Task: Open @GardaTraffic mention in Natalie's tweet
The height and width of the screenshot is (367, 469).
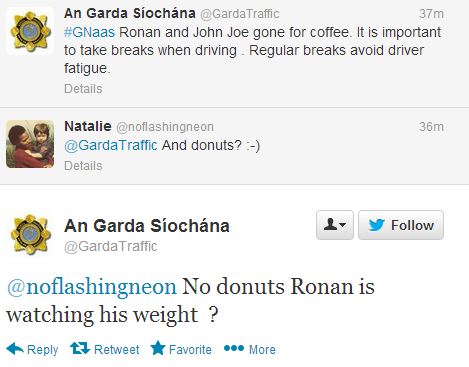Action: pos(110,145)
